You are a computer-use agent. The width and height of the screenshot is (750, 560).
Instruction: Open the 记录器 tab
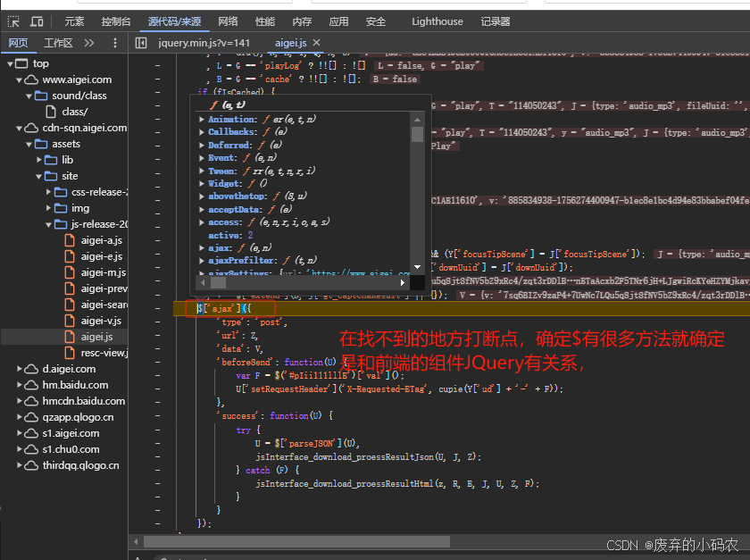495,21
